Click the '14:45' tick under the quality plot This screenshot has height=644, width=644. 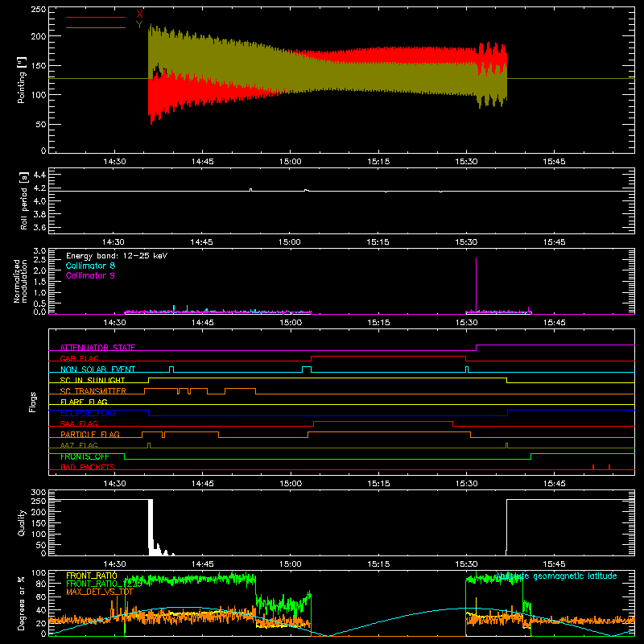[x=203, y=564]
